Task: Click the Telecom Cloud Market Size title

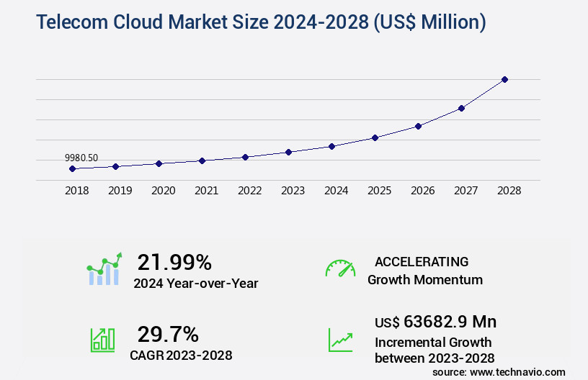Action: (261, 22)
